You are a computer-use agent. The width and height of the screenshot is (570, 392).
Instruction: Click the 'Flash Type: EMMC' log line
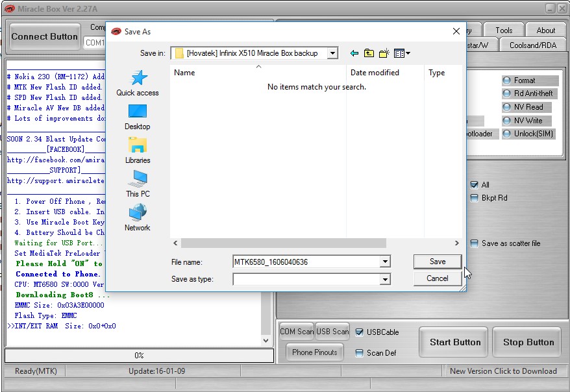pos(46,315)
